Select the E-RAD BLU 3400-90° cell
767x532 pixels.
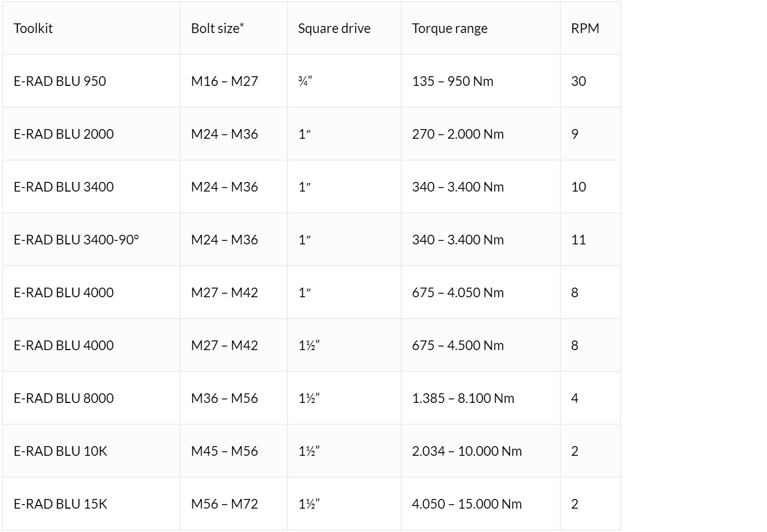pos(76,239)
